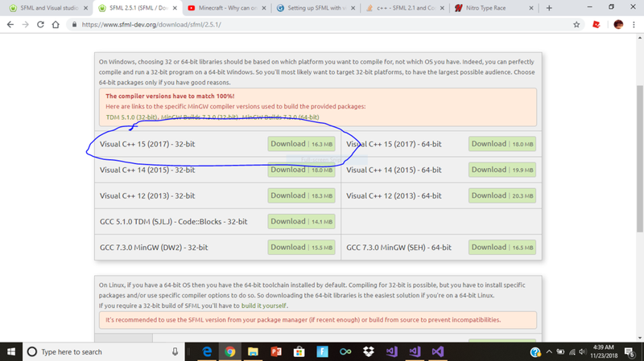Open the first Visual Studio taskbar icon

pos(391,351)
